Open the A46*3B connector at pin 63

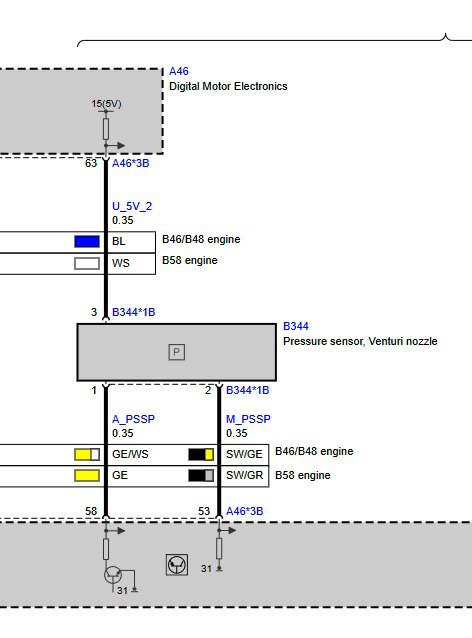pyautogui.click(x=131, y=163)
